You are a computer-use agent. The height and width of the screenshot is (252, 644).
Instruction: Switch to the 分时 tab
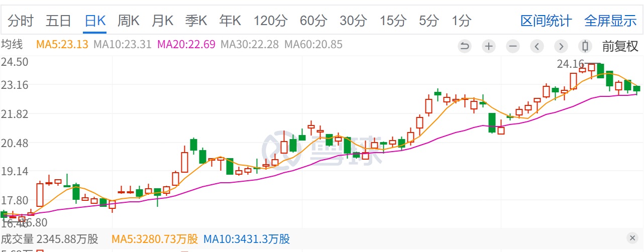click(x=21, y=21)
